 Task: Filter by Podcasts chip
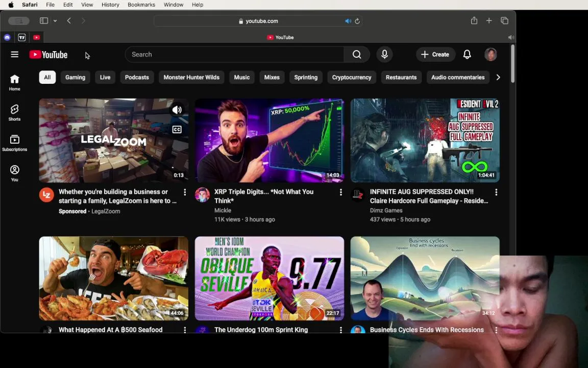pos(137,77)
